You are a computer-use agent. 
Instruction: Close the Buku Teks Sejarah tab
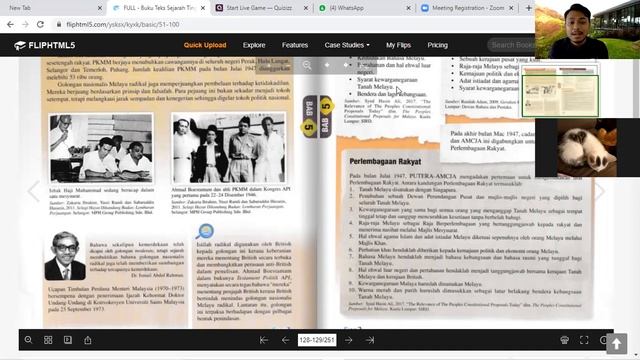[x=203, y=8]
